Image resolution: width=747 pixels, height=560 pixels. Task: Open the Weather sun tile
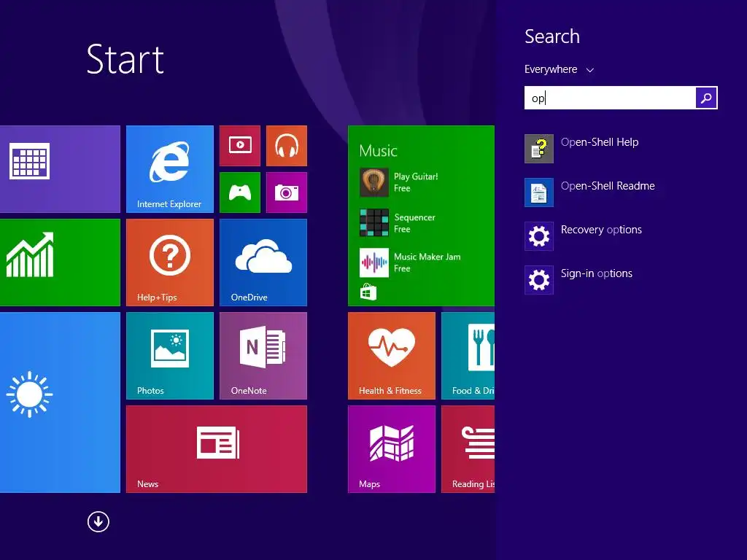60,402
